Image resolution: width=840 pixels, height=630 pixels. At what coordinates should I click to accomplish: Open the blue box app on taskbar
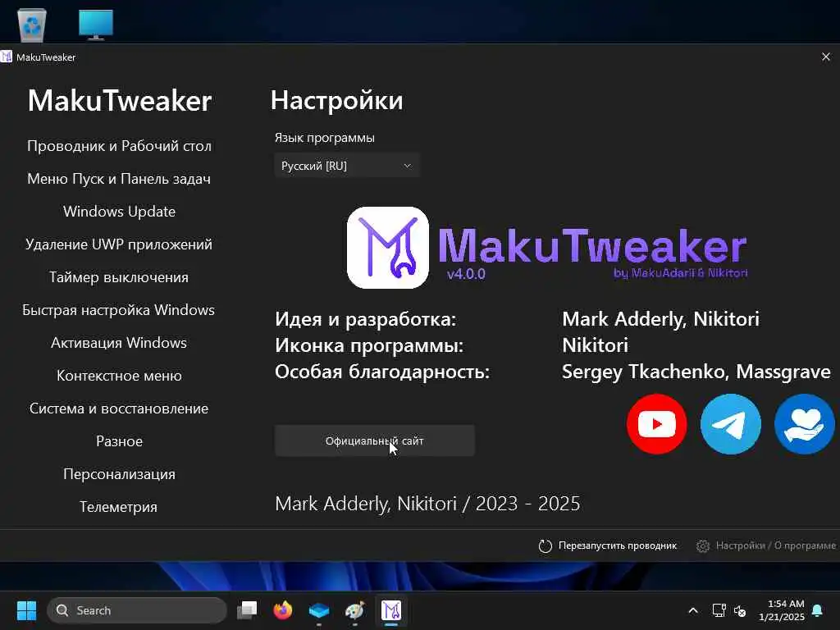319,610
